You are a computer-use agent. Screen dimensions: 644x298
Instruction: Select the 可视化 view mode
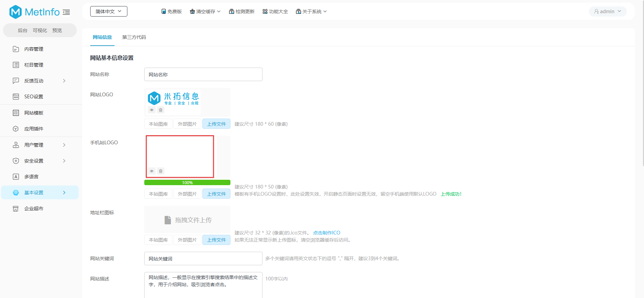click(x=40, y=30)
